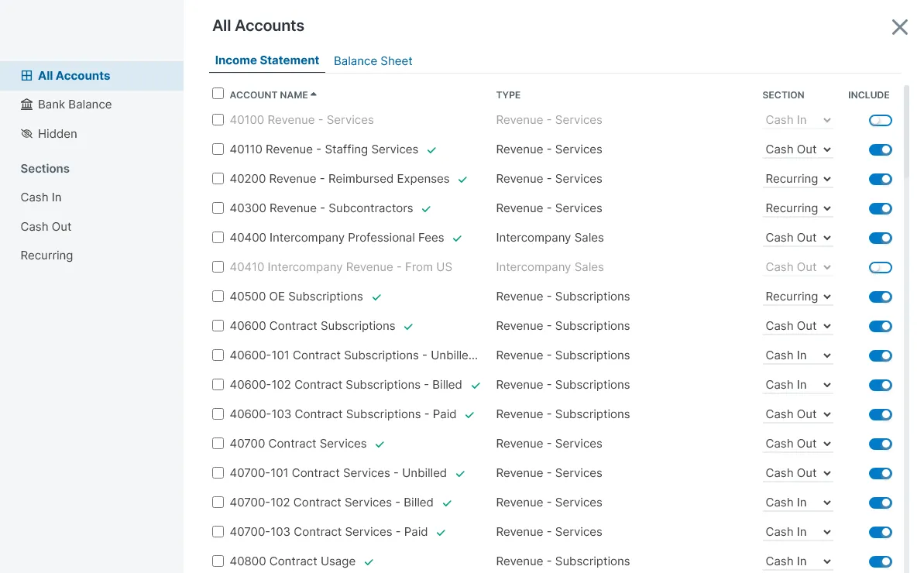Click green checkmark beside 40800 Contract Usage
The image size is (924, 573).
pos(369,562)
